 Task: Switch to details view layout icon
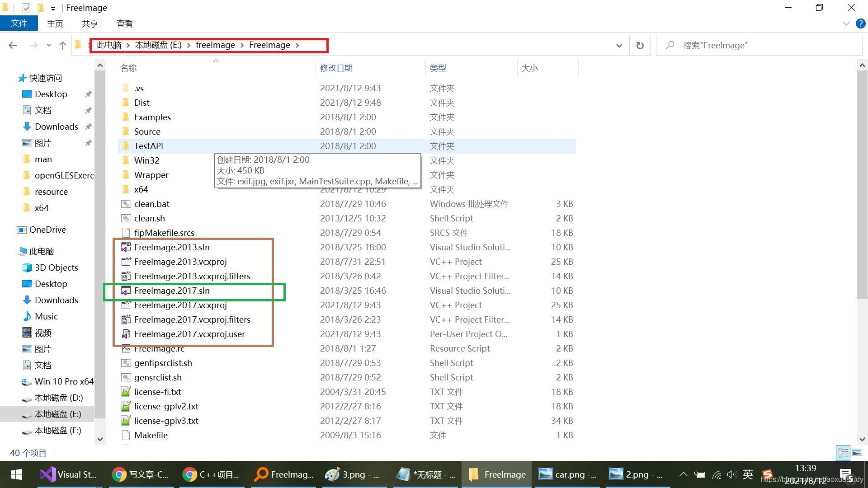click(843, 452)
